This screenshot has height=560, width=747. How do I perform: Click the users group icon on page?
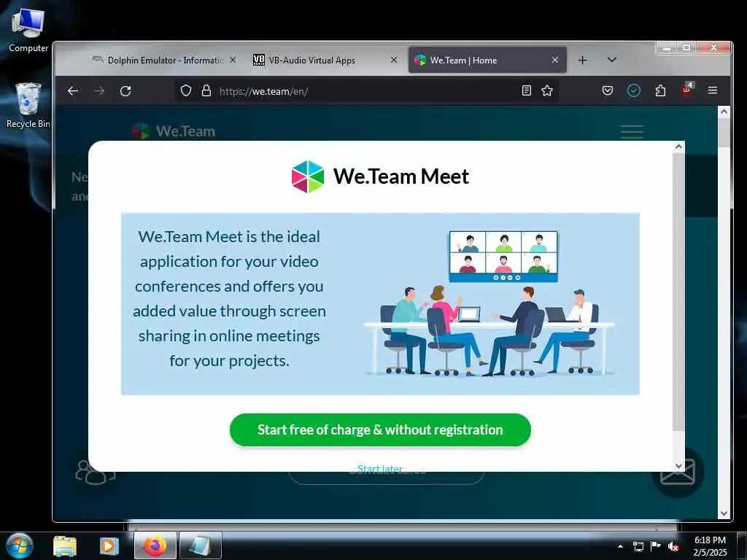coord(96,472)
